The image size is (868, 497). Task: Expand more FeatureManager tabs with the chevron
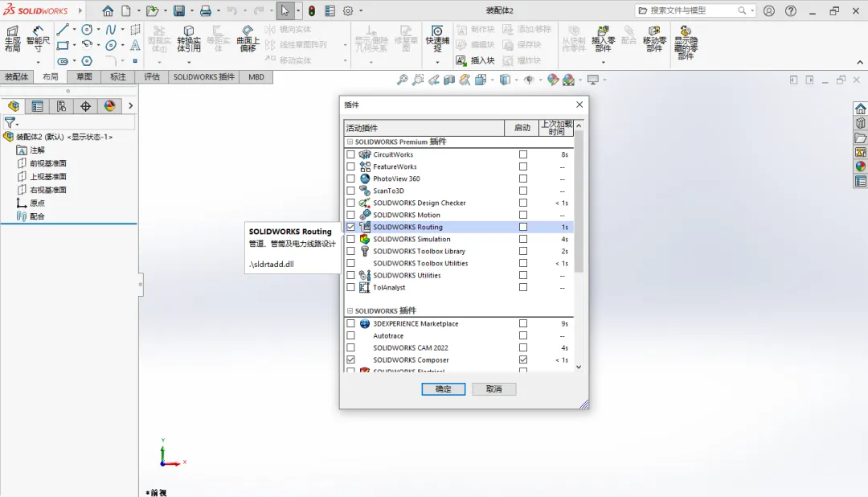click(131, 106)
